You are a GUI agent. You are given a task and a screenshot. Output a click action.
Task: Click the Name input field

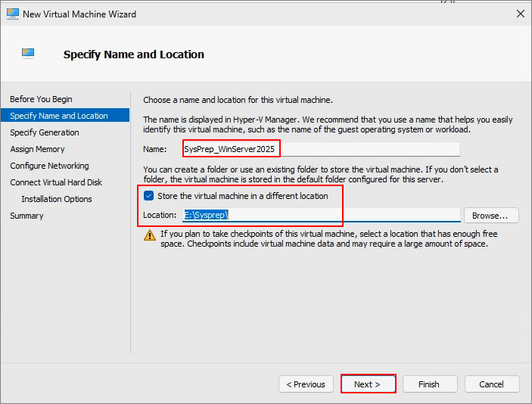322,149
